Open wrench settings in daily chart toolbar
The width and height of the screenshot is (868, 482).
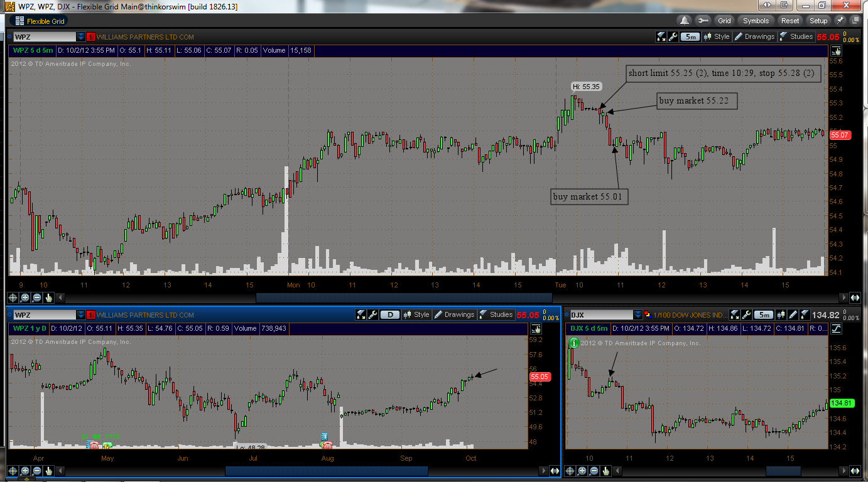pyautogui.click(x=372, y=314)
